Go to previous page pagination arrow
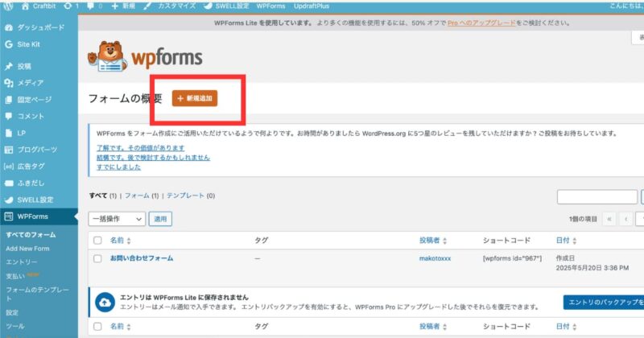644x338 pixels. [x=626, y=219]
